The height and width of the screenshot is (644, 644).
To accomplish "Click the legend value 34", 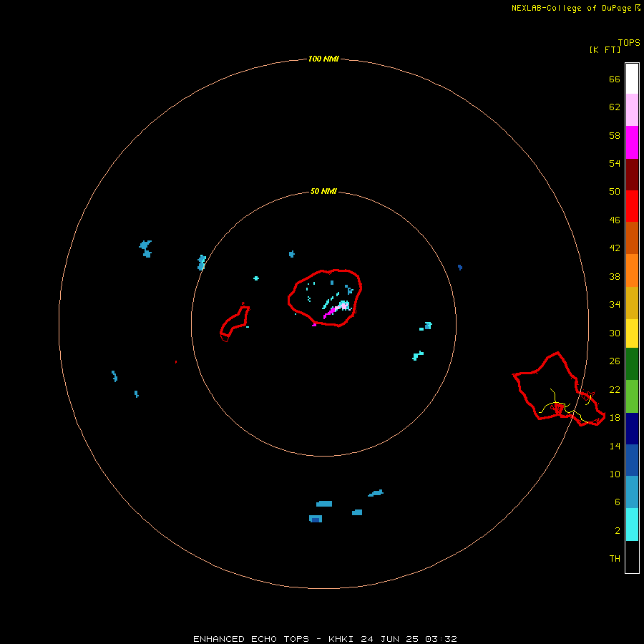I will coord(615,304).
